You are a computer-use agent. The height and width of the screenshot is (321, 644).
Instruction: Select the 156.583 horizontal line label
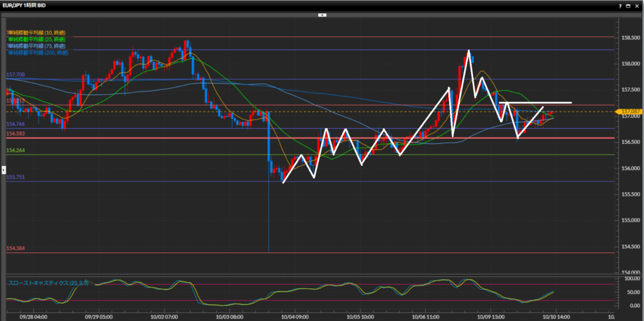tap(16, 133)
